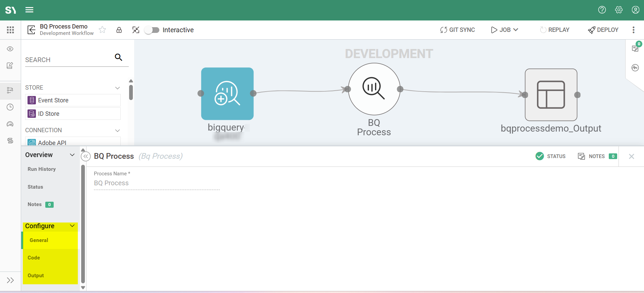Select Run History in Overview
Image resolution: width=644 pixels, height=293 pixels.
pos(42,169)
